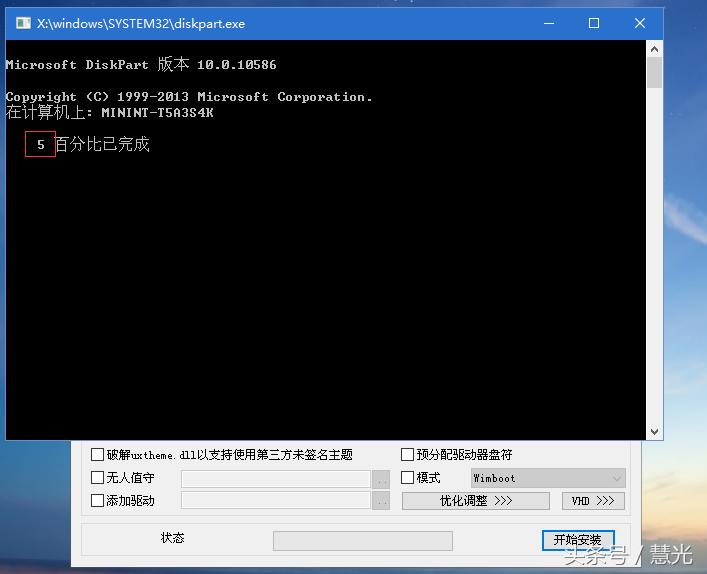Open VHD >>> options
The height and width of the screenshot is (574, 707).
click(x=593, y=501)
